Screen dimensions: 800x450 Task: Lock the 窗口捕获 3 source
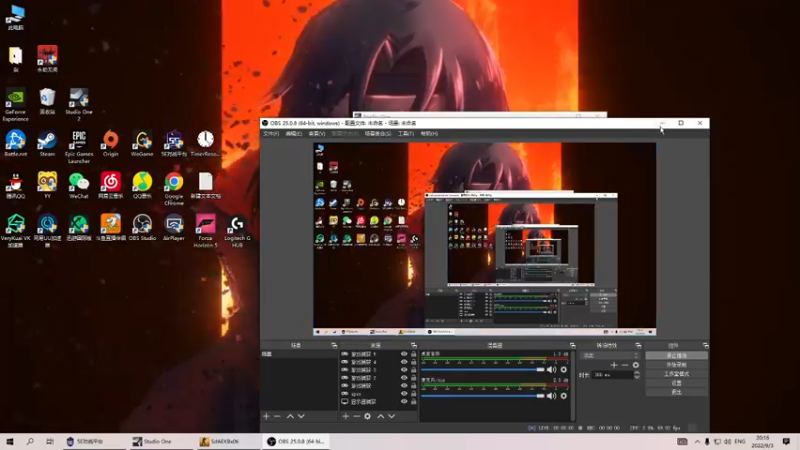click(414, 370)
